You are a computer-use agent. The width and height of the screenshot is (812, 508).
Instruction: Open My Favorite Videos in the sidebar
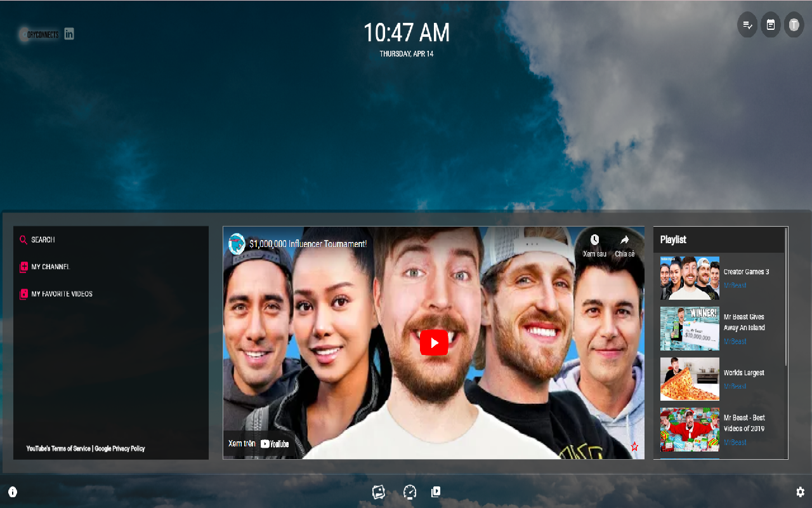pyautogui.click(x=56, y=294)
